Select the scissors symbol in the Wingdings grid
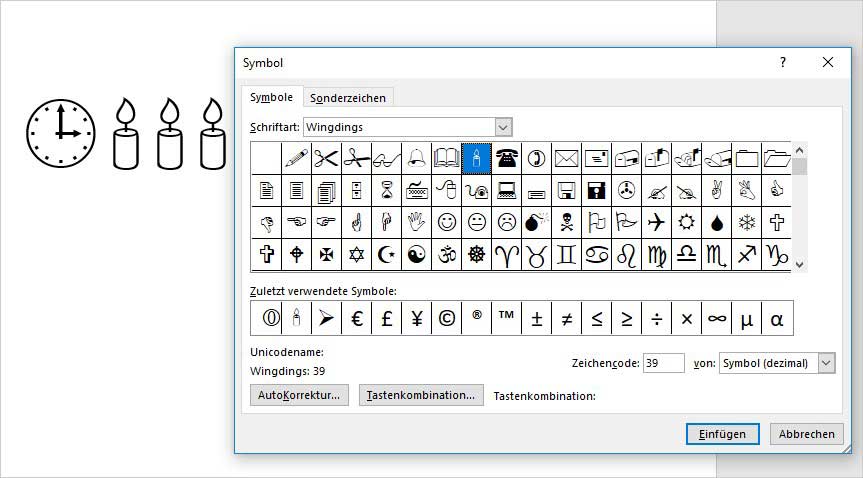Image resolution: width=863 pixels, height=478 pixels. 326,157
